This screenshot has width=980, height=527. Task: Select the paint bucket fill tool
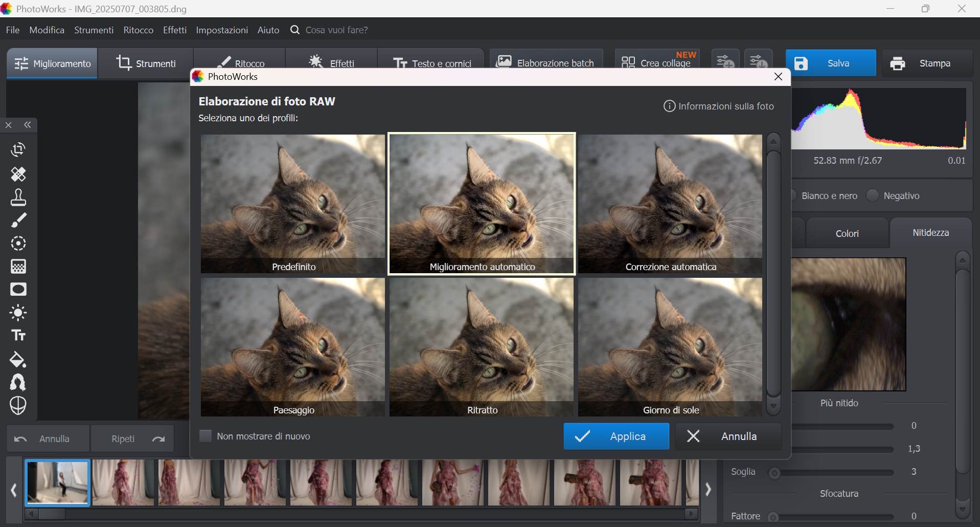[18, 360]
